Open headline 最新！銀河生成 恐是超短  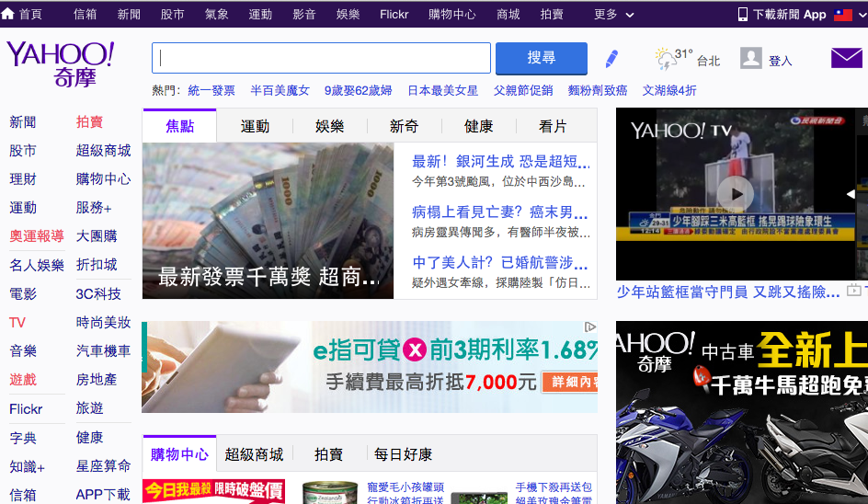[501, 162]
